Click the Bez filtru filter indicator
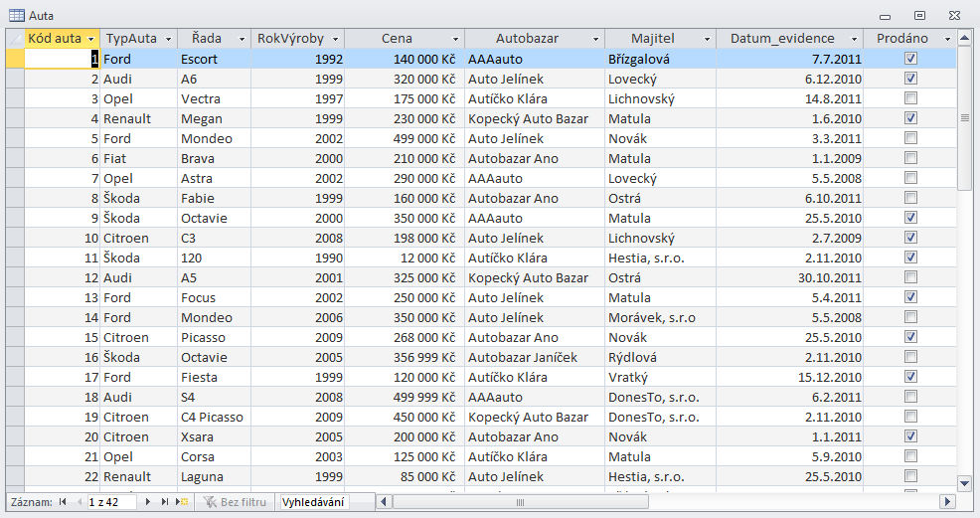980x518 pixels. pos(235,502)
